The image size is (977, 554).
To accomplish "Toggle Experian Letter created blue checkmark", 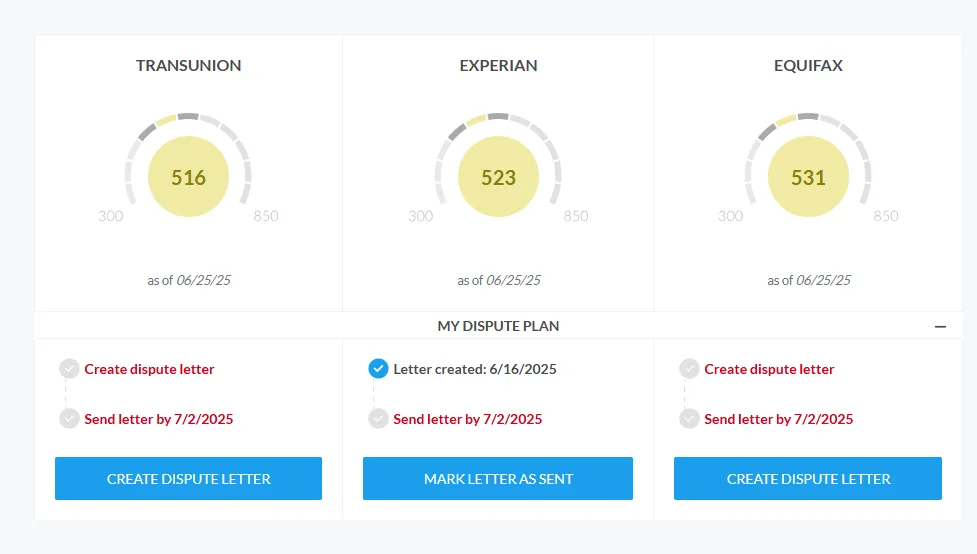I will coord(378,369).
